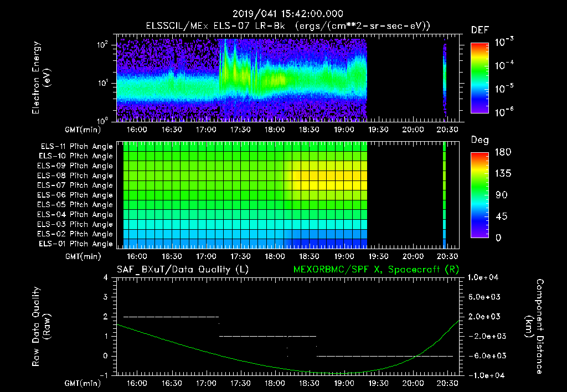Click the Raw Data Quality (Raw) axis title
Screen dimensions: 567x392
pos(41,327)
